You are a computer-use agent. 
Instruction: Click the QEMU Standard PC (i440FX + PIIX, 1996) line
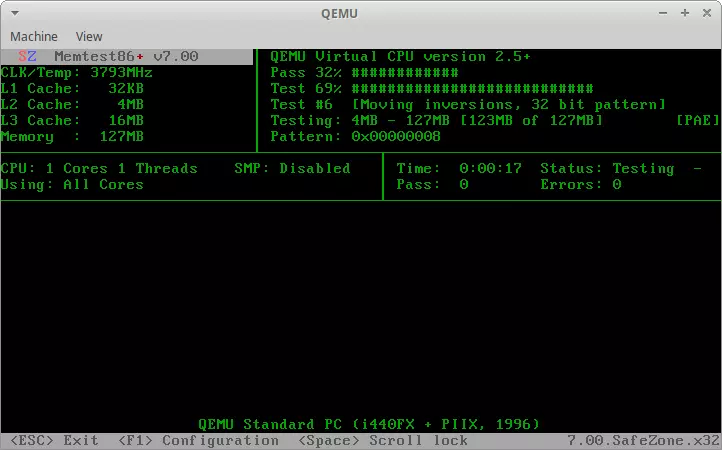click(x=369, y=424)
